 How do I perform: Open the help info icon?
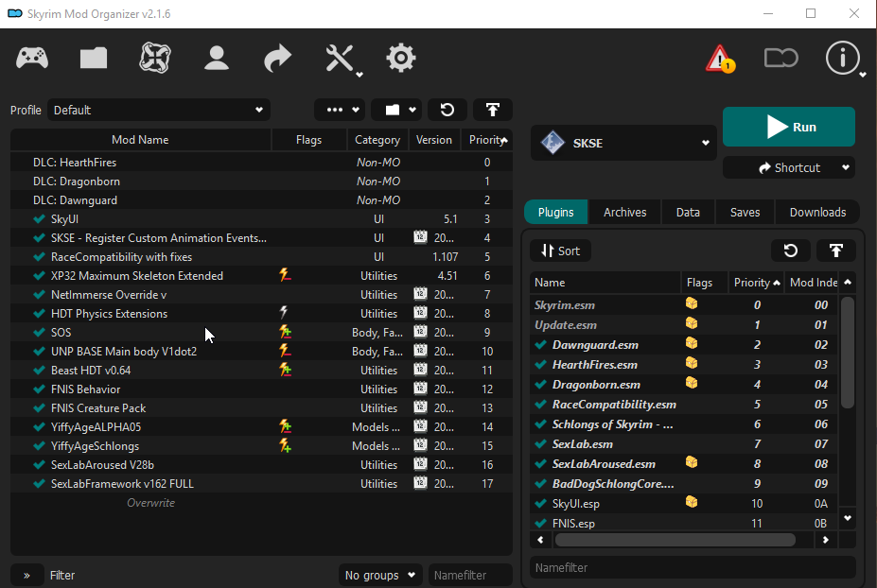pyautogui.click(x=842, y=58)
